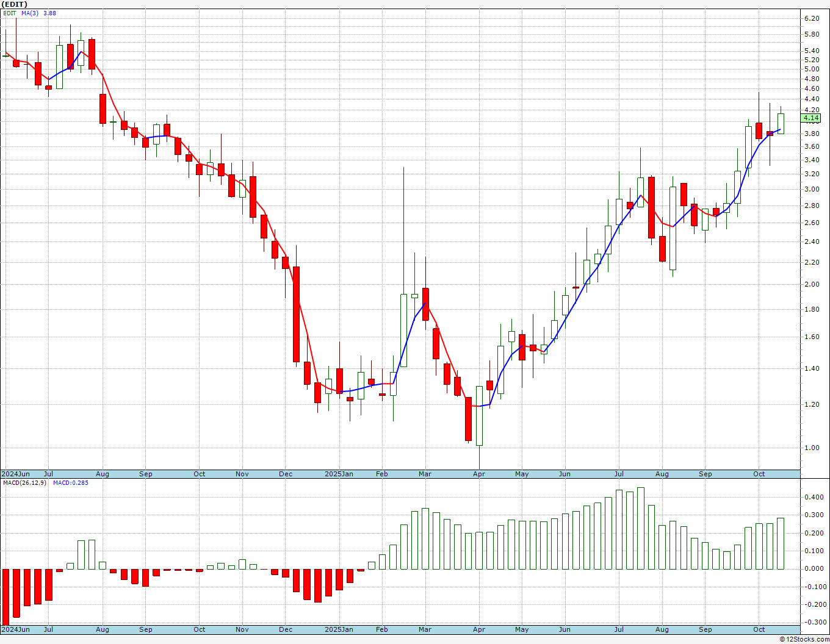
Task: Click Apr on the price chart date axis
Action: tap(479, 474)
